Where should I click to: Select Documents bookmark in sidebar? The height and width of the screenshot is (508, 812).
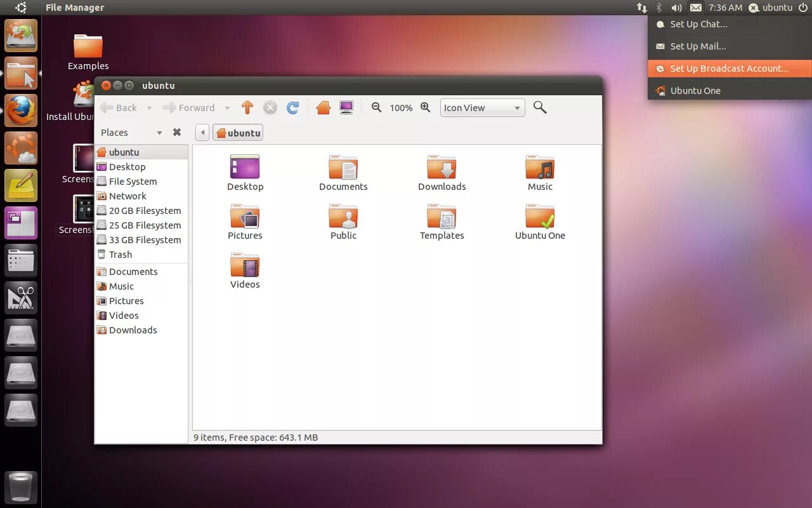click(141, 272)
